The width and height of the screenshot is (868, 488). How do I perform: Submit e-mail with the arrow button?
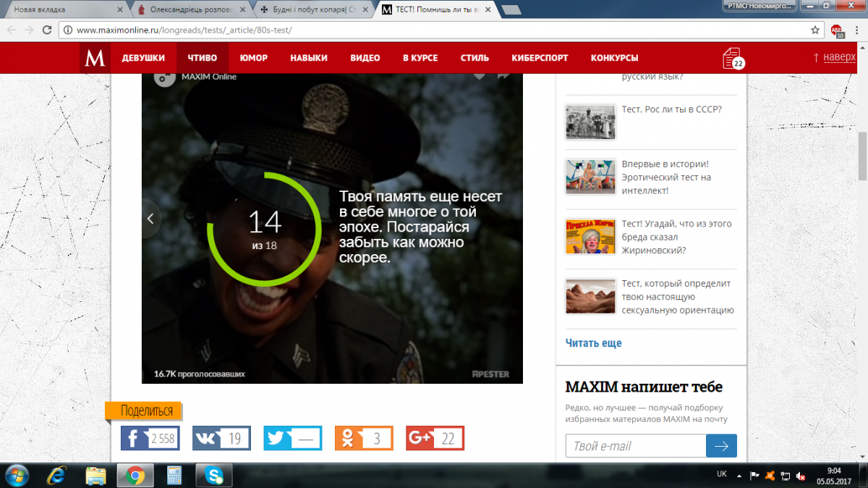click(721, 446)
